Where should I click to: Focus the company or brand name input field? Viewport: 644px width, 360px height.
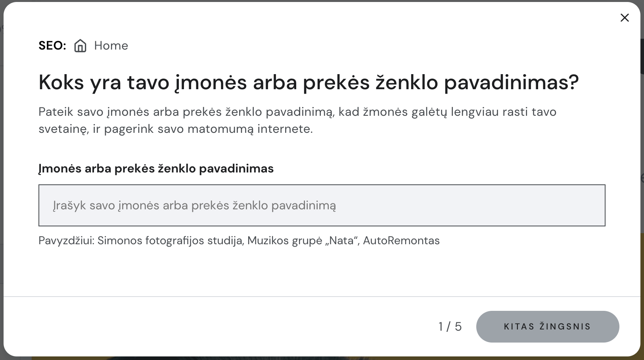click(x=322, y=205)
